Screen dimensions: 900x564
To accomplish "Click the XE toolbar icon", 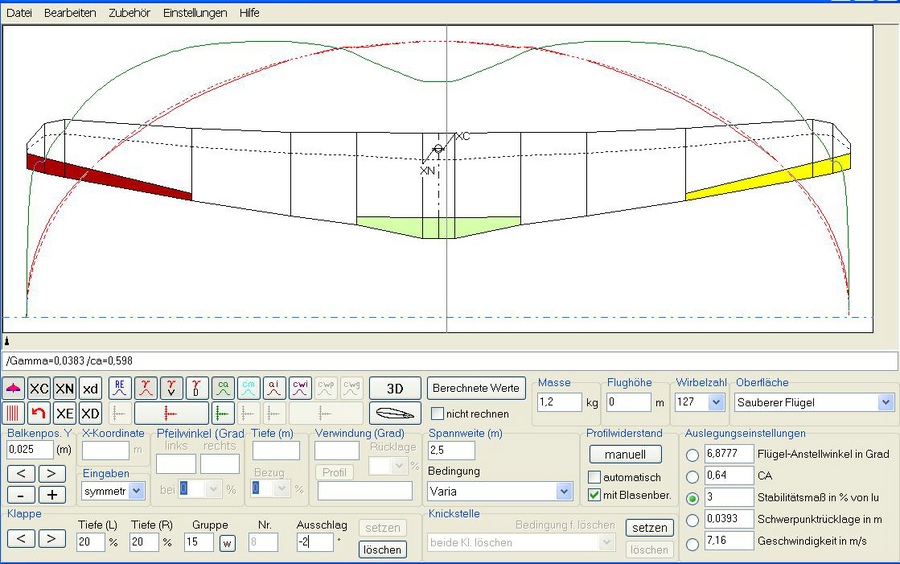I will click(65, 413).
